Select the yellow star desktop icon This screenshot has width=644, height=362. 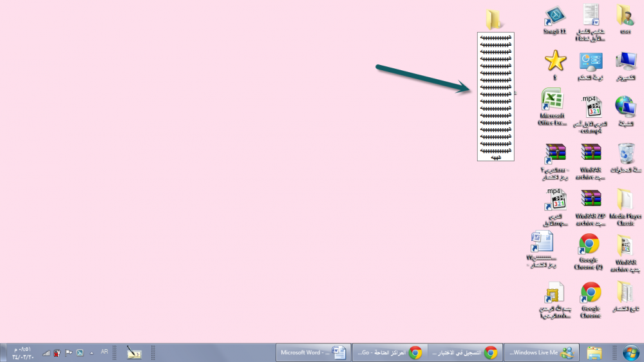[554, 61]
